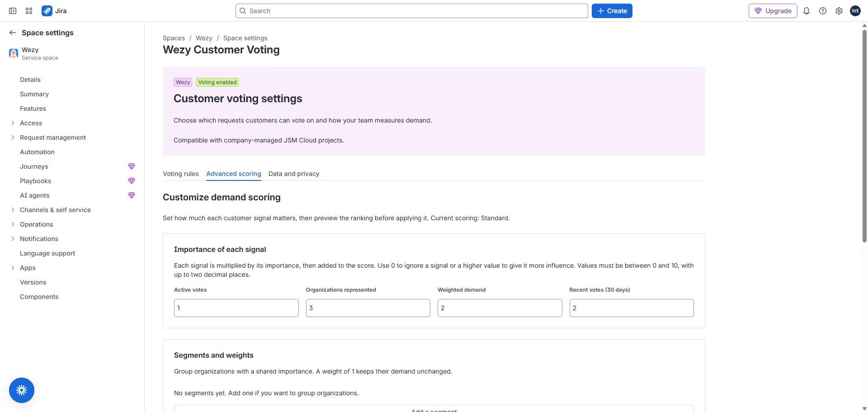Edit the Weighted demand input
The width and height of the screenshot is (868, 412).
(500, 308)
